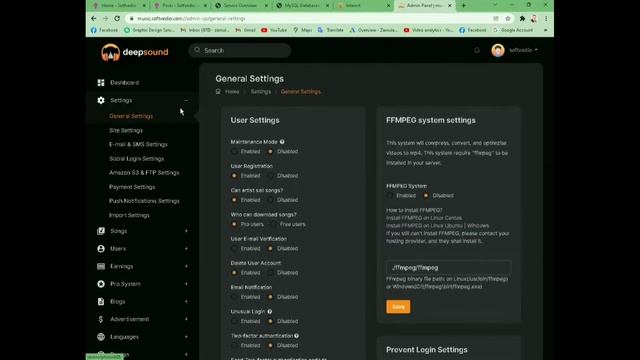Enable Email Notification
Viewport: 640px width, 360px height.
pos(234,297)
